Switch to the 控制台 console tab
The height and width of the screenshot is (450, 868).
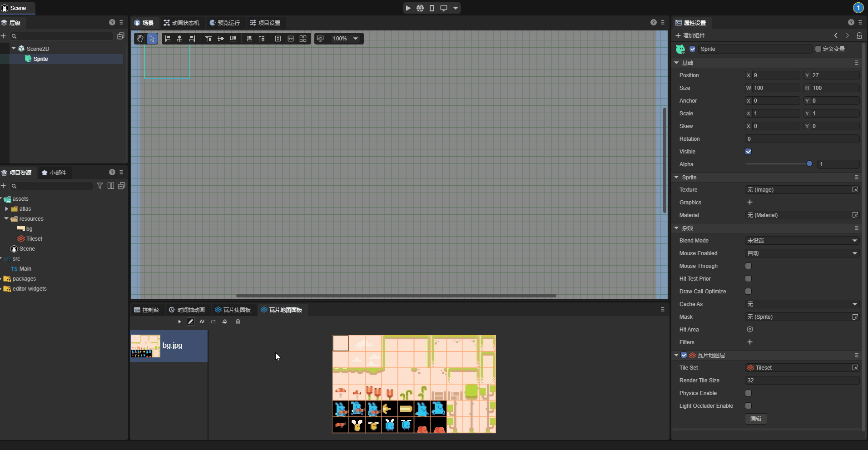click(147, 310)
